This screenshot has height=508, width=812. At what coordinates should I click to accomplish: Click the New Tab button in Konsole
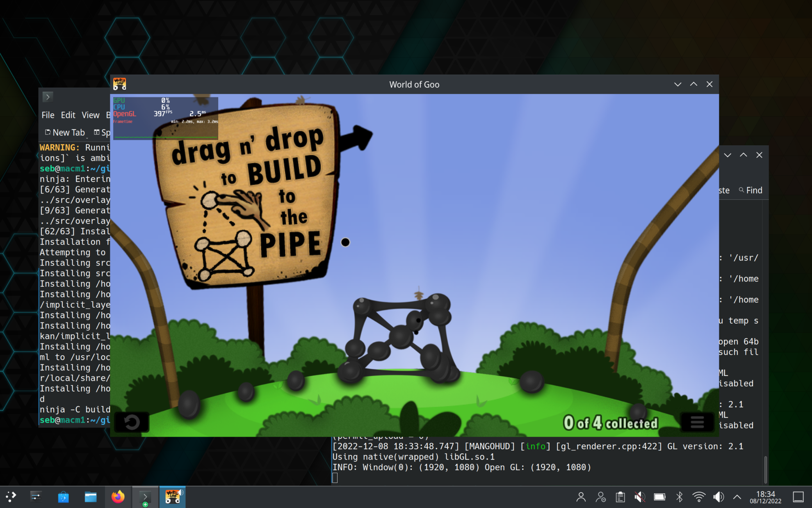pyautogui.click(x=65, y=133)
